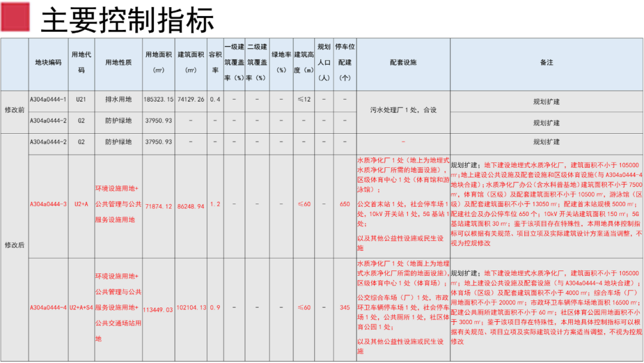Select land code U2+A
The height and width of the screenshot is (363, 644).
(81, 204)
